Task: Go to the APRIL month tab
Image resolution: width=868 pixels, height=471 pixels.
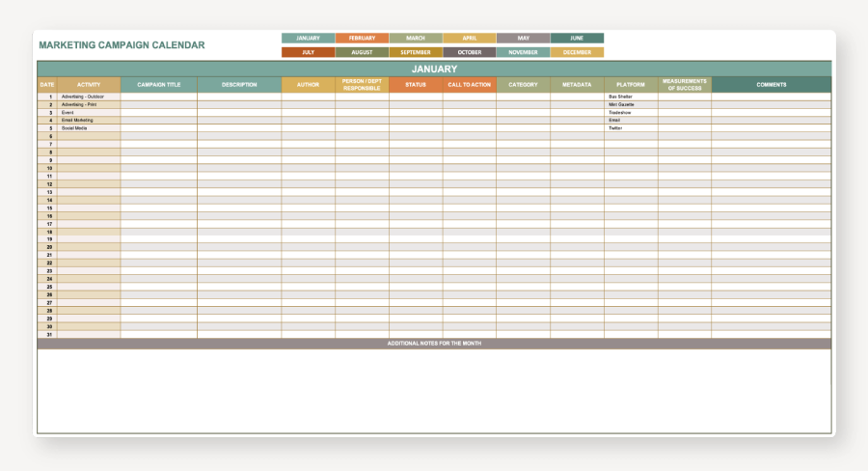Action: [x=470, y=39]
